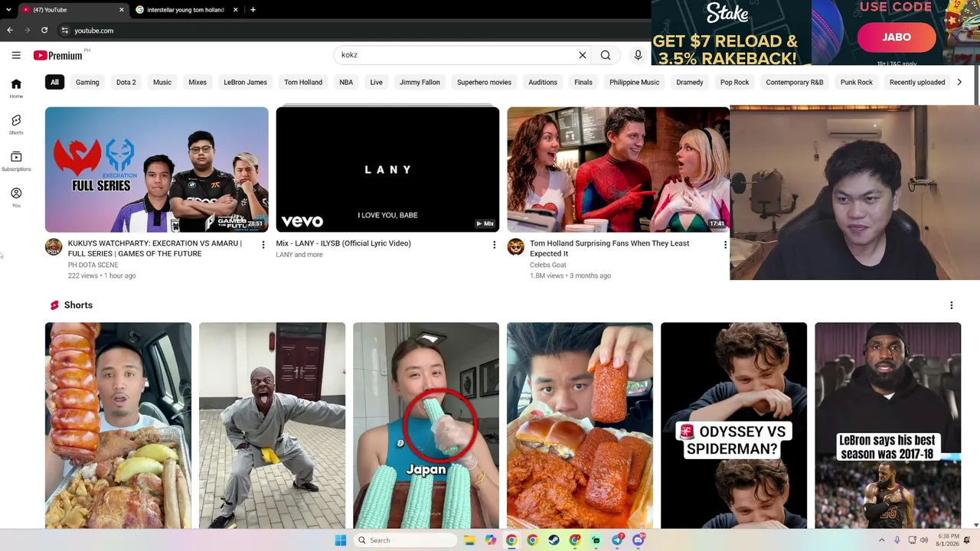Open the Japan corn ice cream short
This screenshot has width=980, height=551.
click(426, 425)
